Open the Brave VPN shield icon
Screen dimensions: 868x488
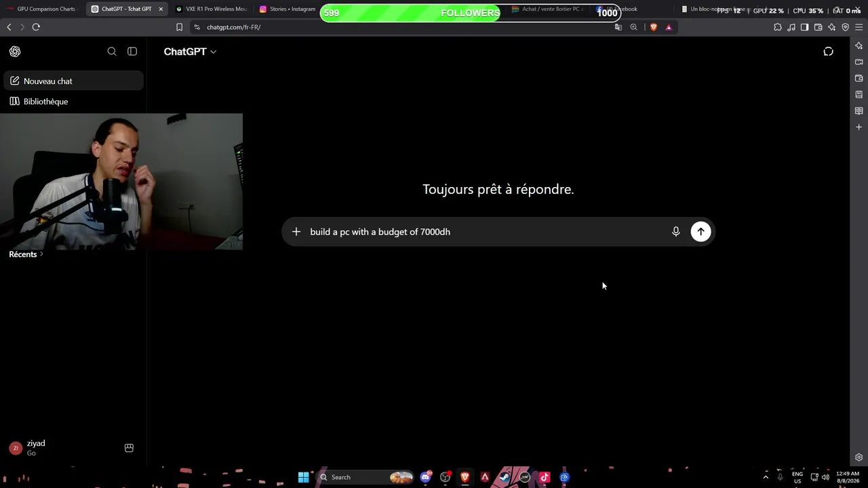point(845,27)
